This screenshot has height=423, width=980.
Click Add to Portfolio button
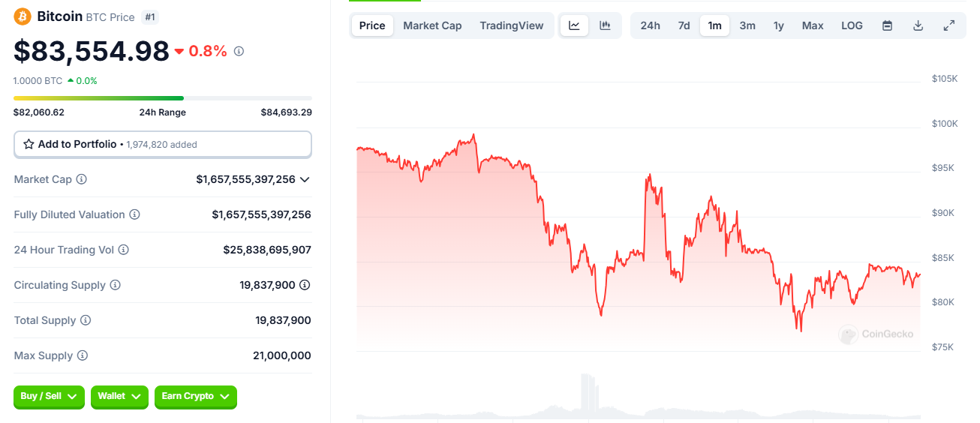162,144
